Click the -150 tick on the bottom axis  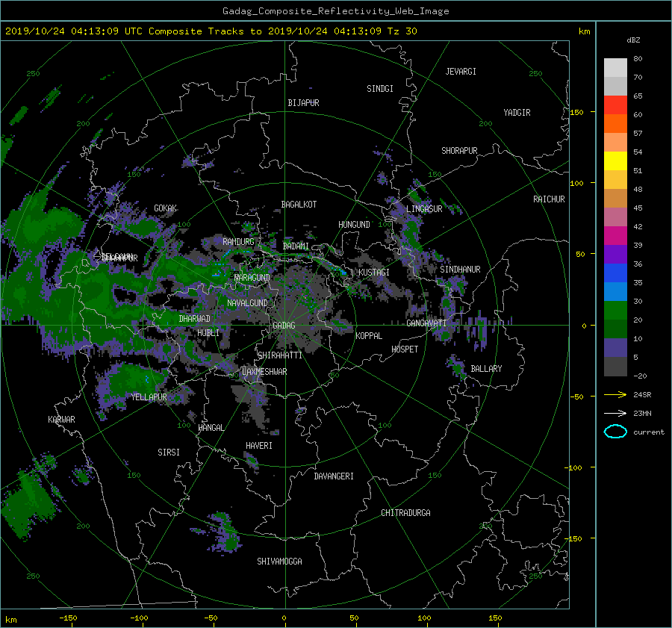coord(68,618)
